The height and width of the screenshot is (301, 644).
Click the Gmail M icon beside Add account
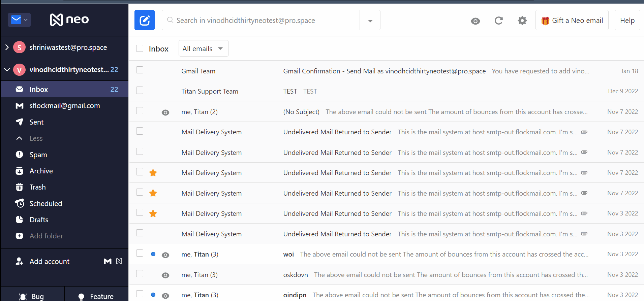tap(108, 261)
